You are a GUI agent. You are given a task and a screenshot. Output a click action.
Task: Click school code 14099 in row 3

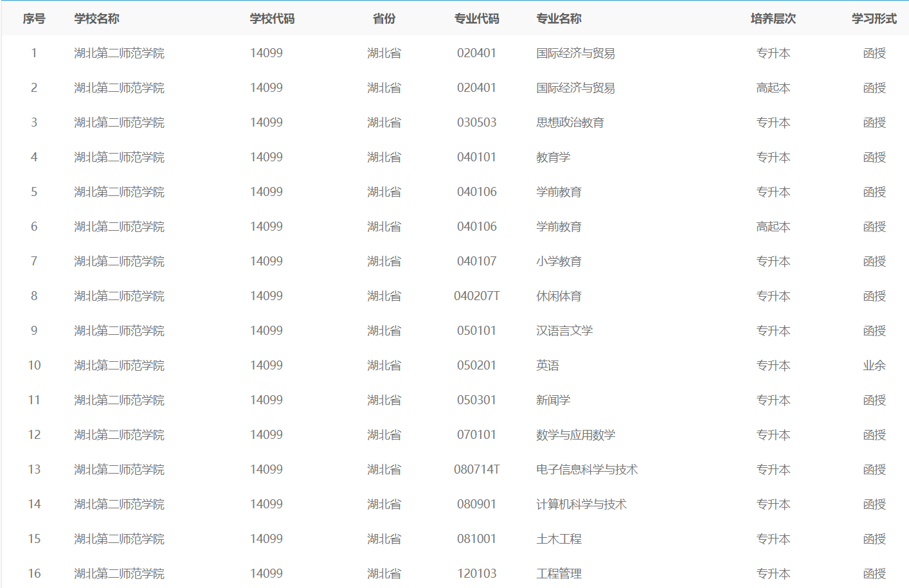[x=266, y=123]
